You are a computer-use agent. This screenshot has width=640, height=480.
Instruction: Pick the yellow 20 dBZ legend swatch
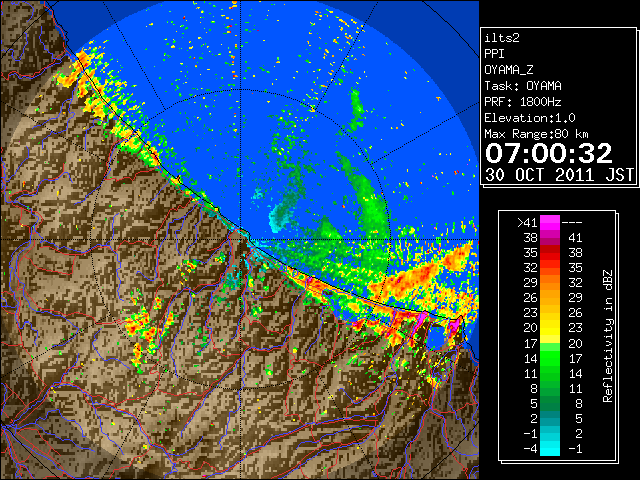coord(550,328)
